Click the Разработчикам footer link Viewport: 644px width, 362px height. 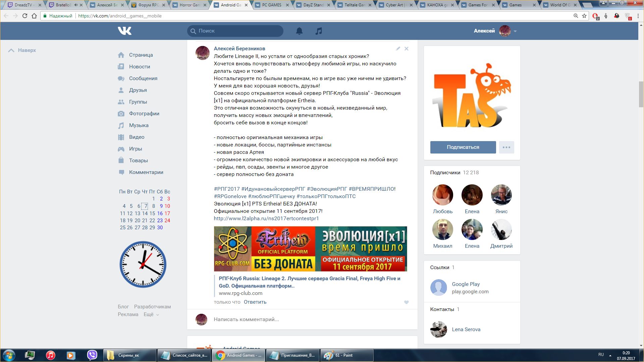point(152,307)
